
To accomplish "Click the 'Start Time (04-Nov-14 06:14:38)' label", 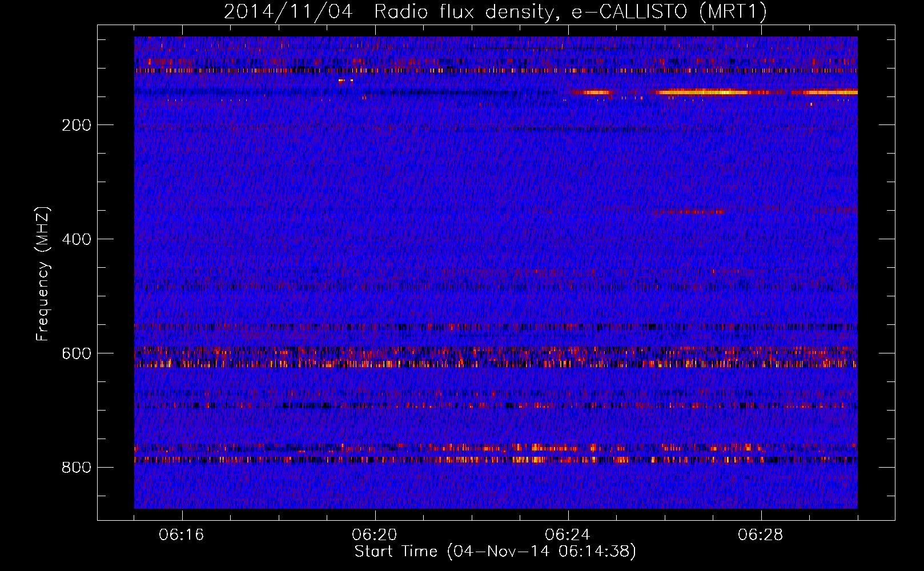I will [x=495, y=552].
